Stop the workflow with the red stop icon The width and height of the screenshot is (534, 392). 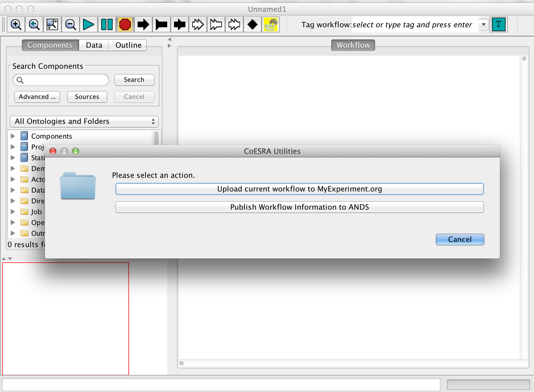click(x=125, y=24)
